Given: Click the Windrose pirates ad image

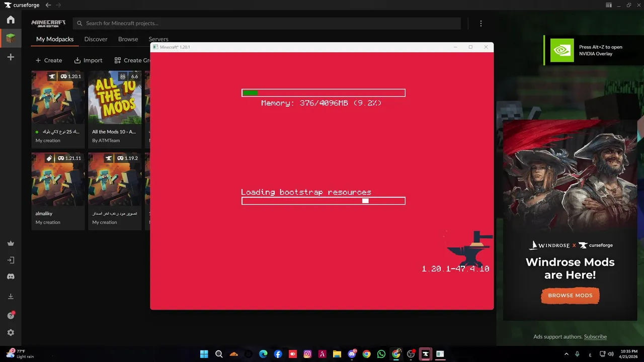Looking at the screenshot, I should (x=570, y=177).
